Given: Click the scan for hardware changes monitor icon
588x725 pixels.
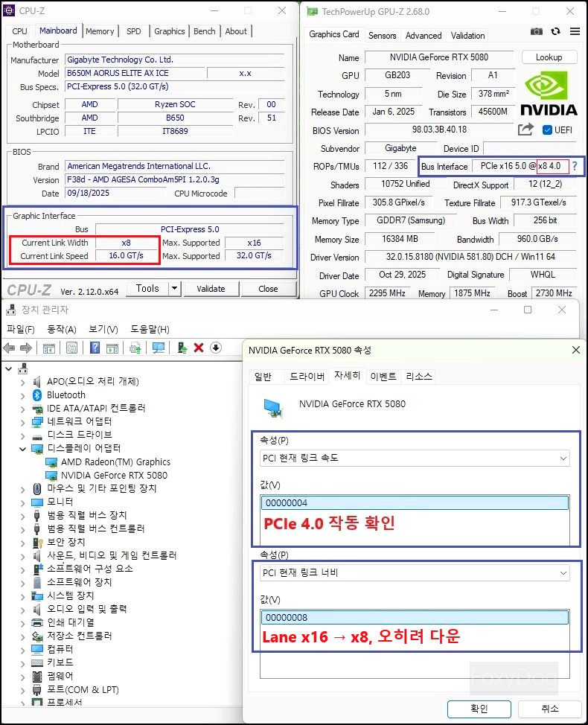Looking at the screenshot, I should coord(159,348).
